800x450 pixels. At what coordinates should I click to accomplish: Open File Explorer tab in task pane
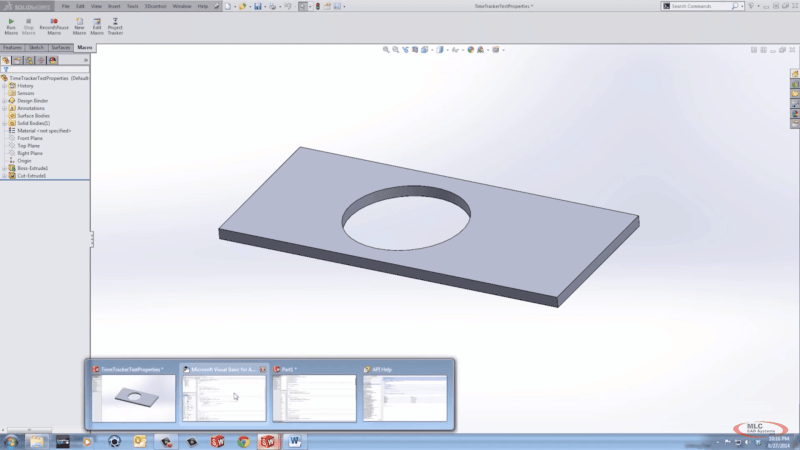click(x=795, y=94)
